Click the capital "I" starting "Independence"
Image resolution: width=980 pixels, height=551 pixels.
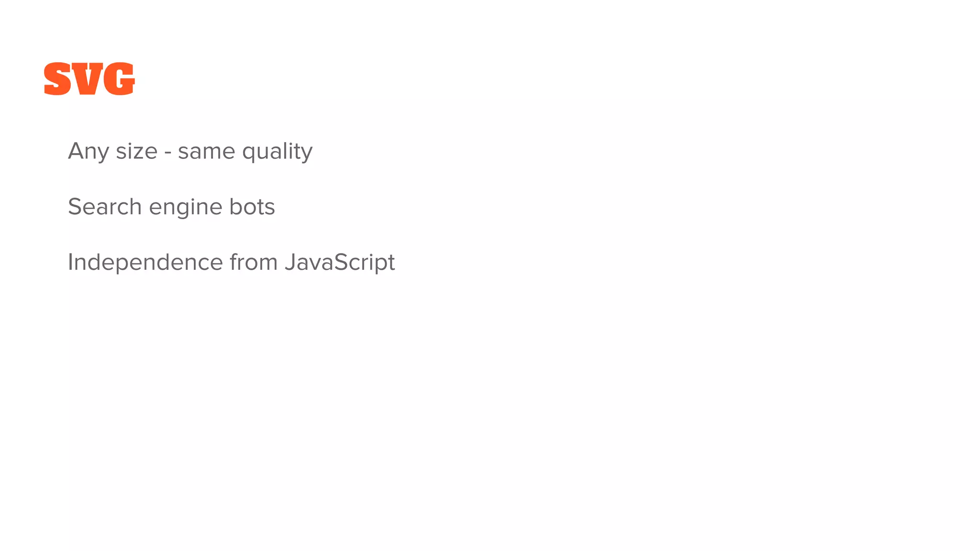tap(70, 263)
